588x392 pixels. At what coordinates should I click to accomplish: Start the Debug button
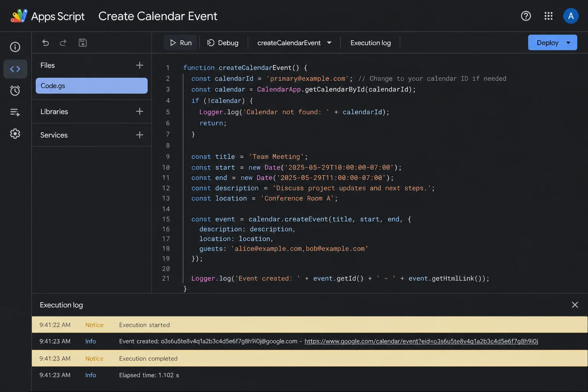click(223, 43)
